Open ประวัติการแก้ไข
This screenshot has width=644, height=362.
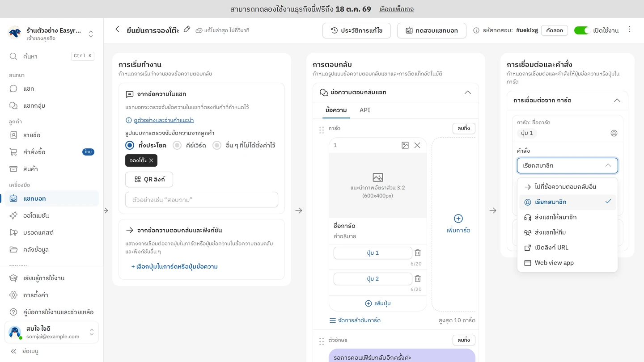coord(356,30)
